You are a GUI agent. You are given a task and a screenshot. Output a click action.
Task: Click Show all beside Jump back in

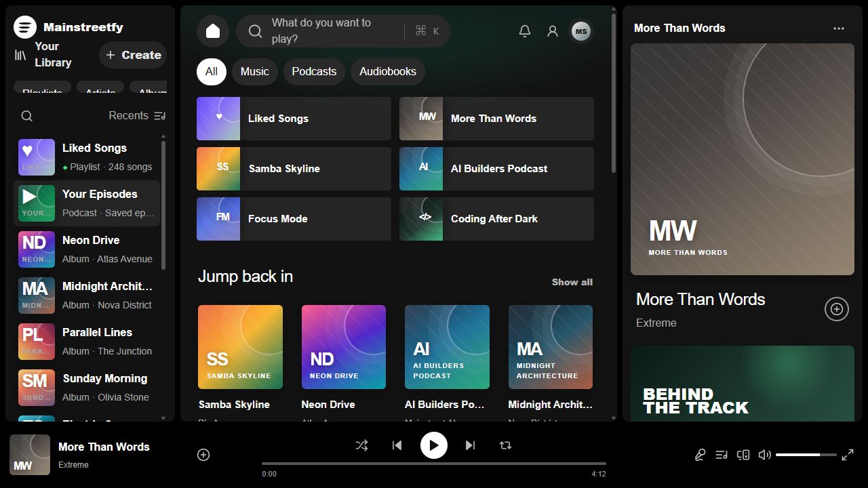572,282
